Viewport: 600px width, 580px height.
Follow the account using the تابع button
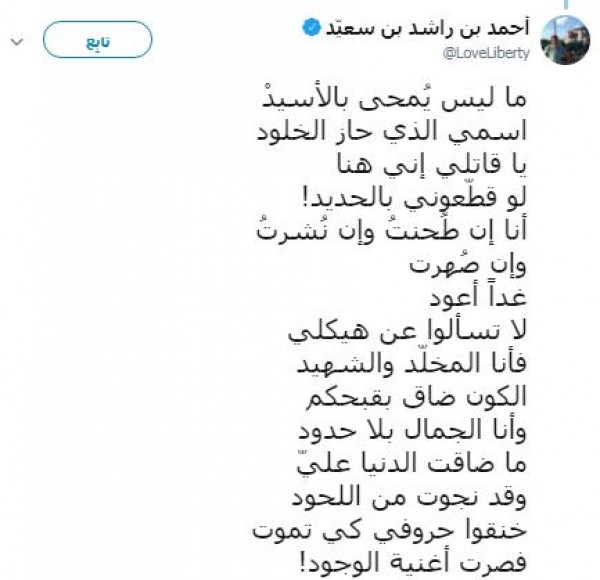coord(98,40)
